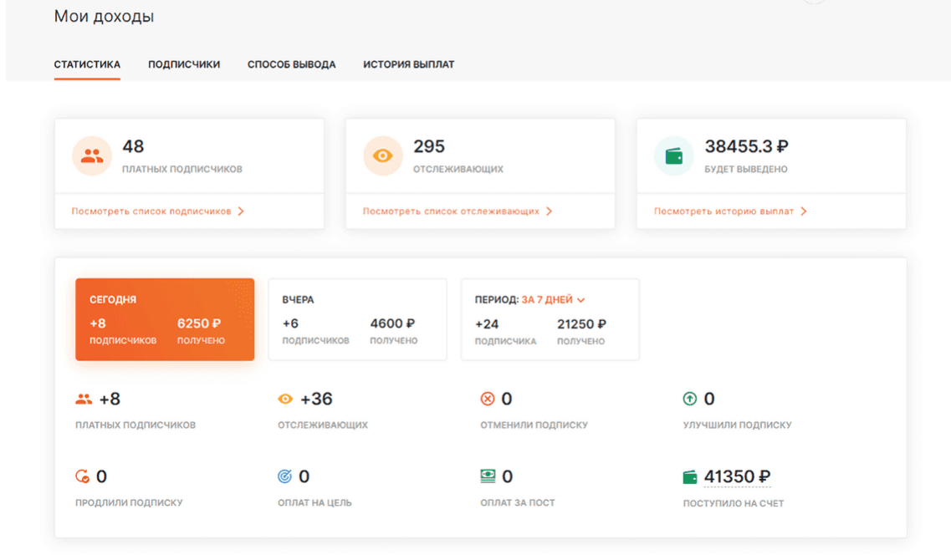Click the 6250 ₽ received today value
Screen dimensions: 951x560
[199, 323]
